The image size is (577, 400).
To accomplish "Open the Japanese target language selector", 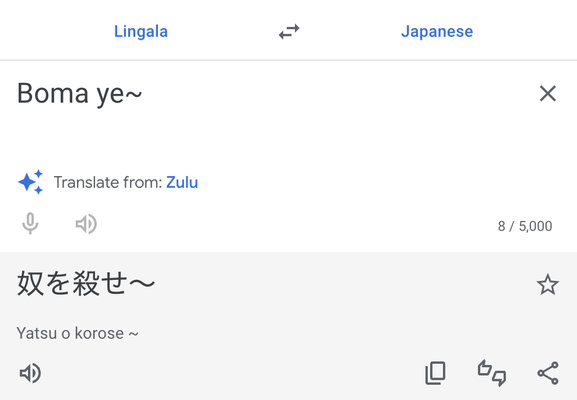I will [437, 32].
